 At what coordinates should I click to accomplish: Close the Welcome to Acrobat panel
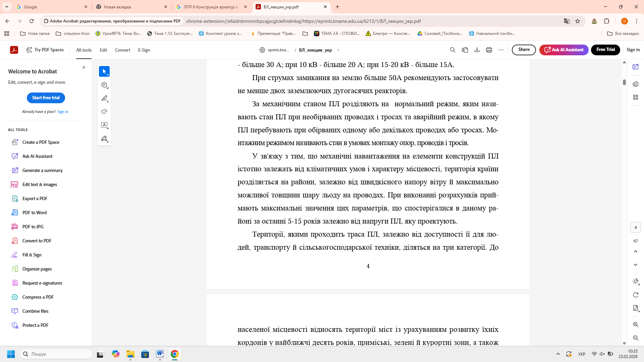coord(84,67)
